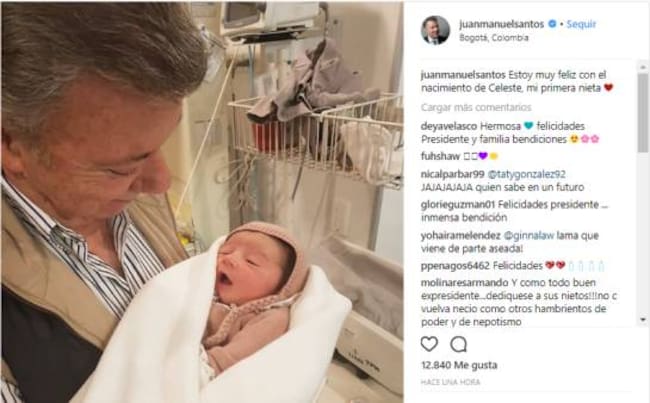Click the scrollbar down arrow in comments
The width and height of the screenshot is (650, 403).
tap(643, 319)
